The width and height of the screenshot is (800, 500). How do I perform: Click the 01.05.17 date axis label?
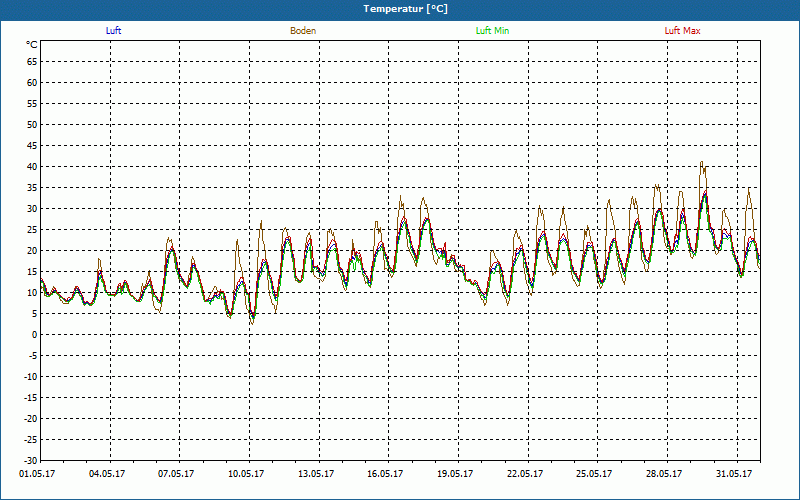[37, 474]
